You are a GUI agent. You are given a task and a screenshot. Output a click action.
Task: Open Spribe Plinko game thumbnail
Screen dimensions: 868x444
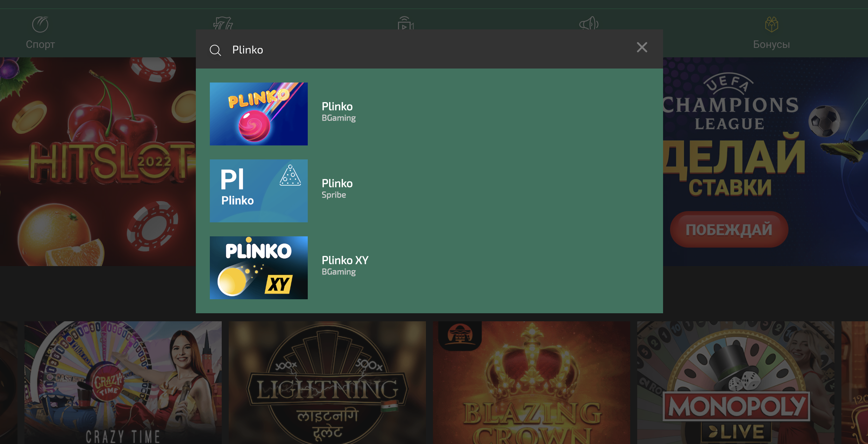[259, 191]
